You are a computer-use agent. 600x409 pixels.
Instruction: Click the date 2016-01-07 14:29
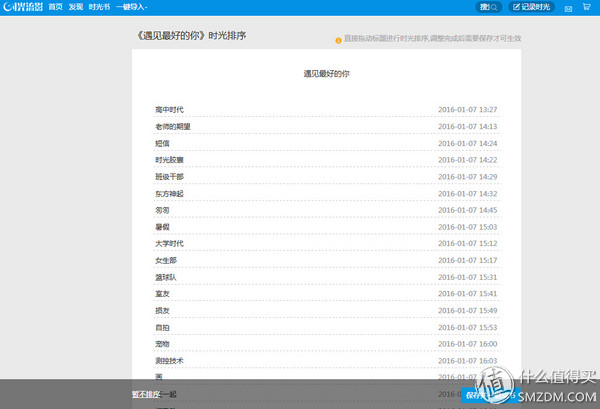(x=468, y=177)
